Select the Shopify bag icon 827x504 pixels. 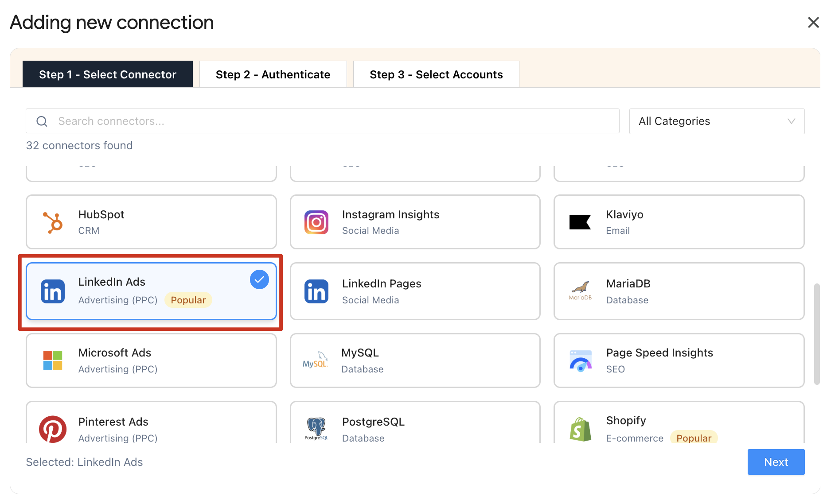point(580,429)
